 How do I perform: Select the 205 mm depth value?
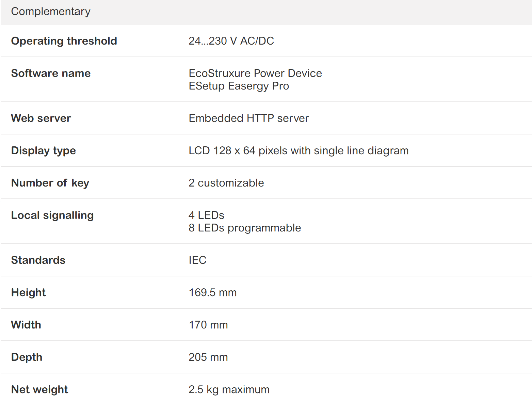(x=208, y=357)
